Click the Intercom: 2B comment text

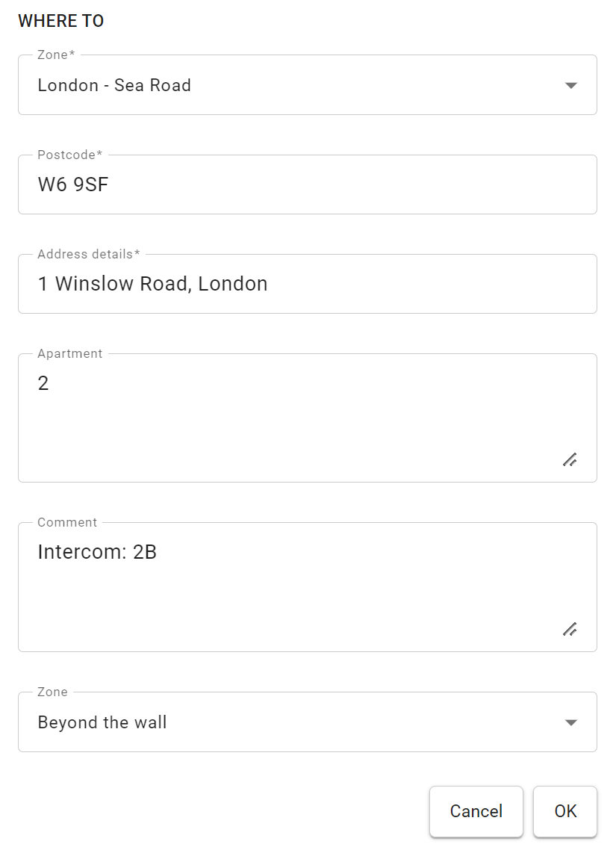point(97,552)
